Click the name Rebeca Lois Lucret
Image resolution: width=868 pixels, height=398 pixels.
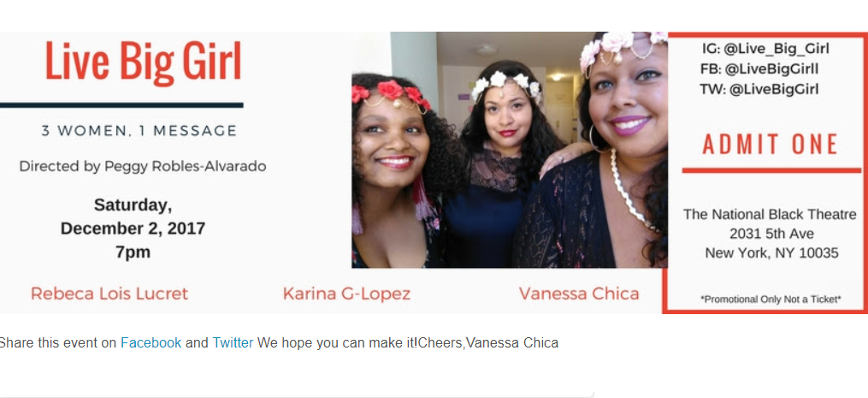pos(109,294)
